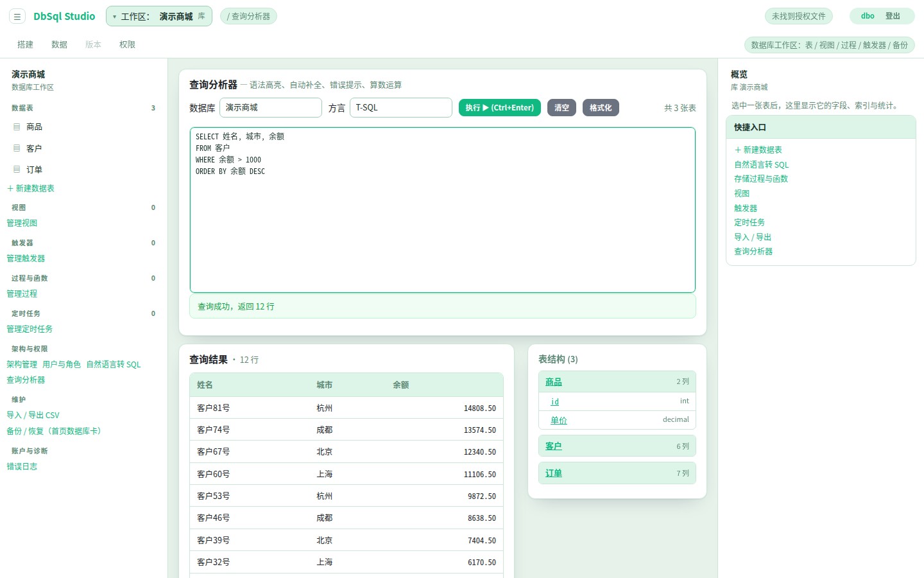Open 管理视图 in the sidebar
The width and height of the screenshot is (924, 578).
pos(22,223)
